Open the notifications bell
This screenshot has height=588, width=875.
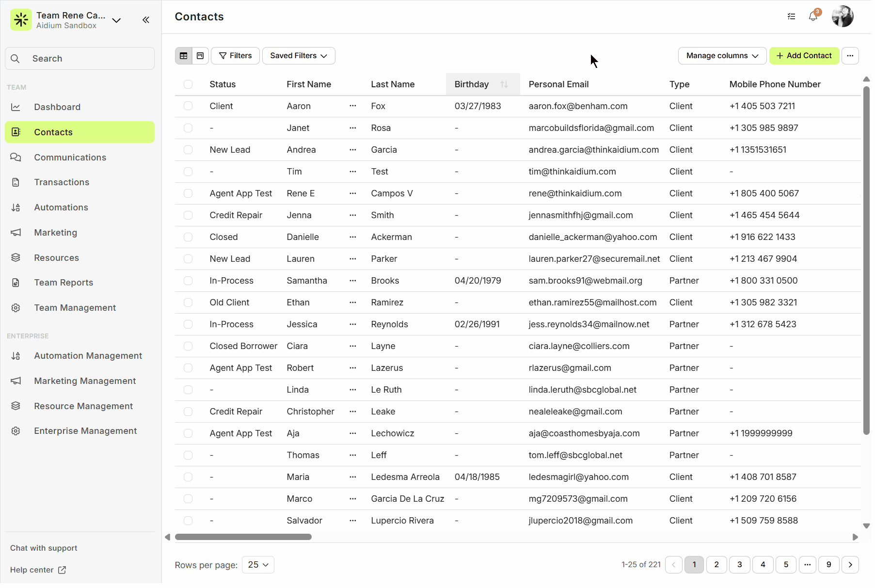[813, 16]
